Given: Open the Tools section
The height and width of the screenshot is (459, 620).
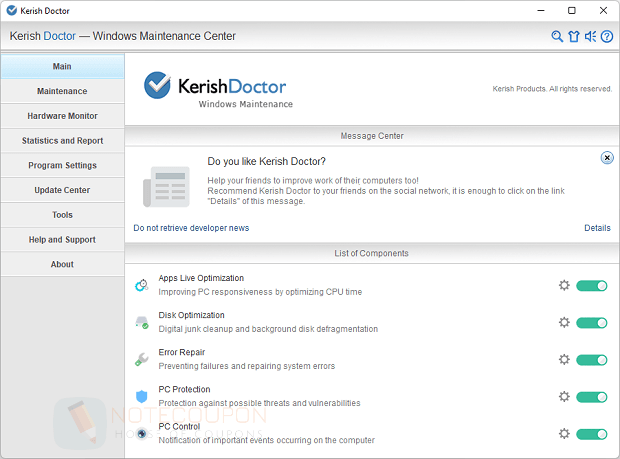Looking at the screenshot, I should (62, 215).
